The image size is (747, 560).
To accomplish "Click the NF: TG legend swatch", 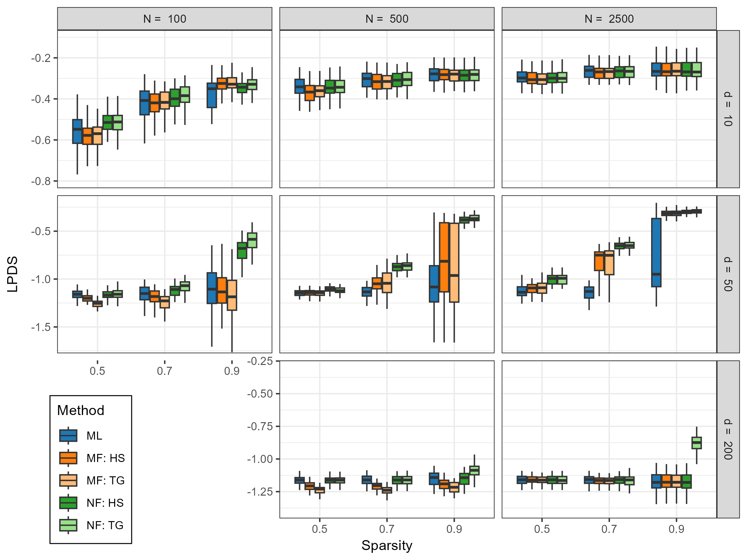I will [x=68, y=525].
